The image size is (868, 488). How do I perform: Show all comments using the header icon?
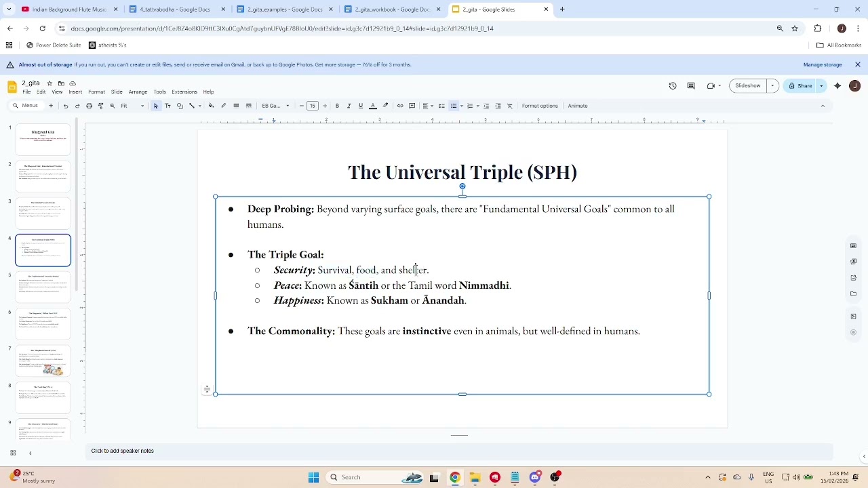point(691,86)
